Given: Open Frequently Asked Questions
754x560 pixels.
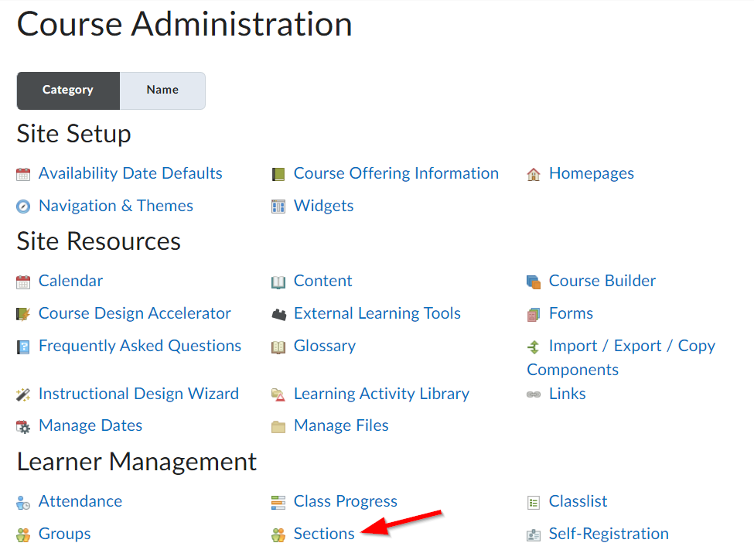Looking at the screenshot, I should point(139,346).
